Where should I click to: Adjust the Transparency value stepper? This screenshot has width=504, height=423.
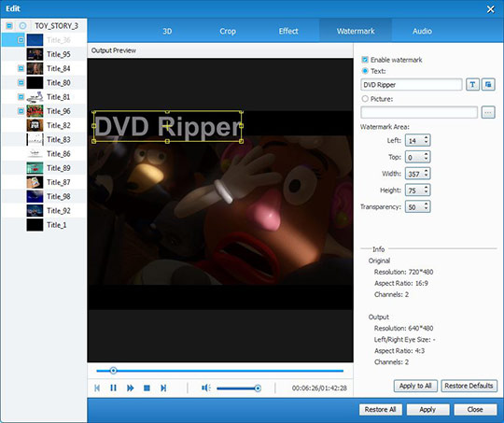click(427, 206)
